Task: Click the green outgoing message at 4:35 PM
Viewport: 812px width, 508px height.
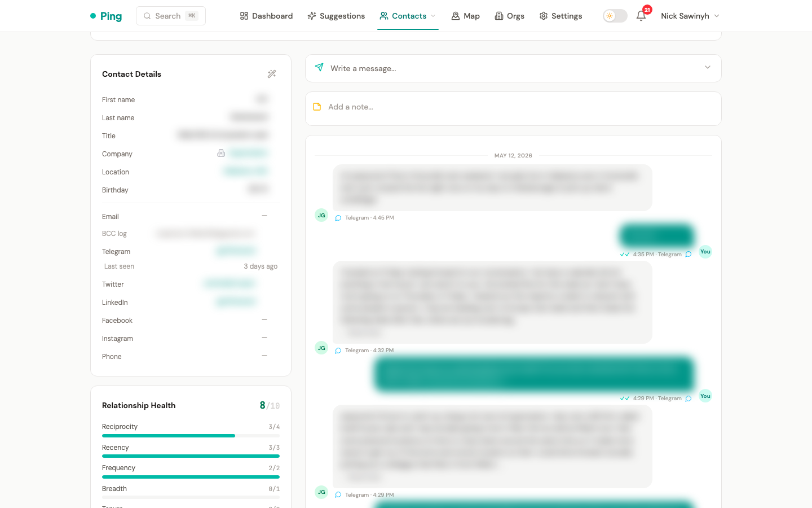Action: click(656, 235)
